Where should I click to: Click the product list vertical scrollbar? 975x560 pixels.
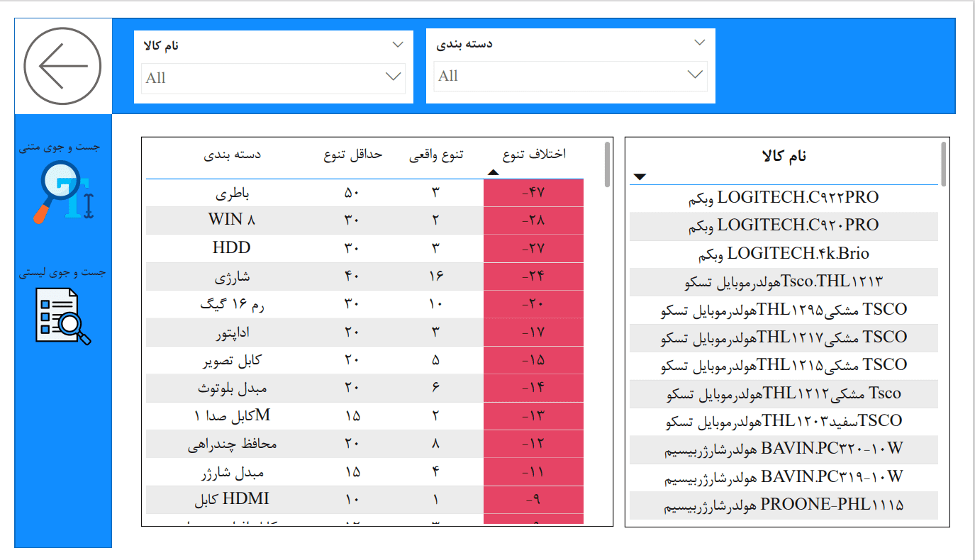pos(943,164)
